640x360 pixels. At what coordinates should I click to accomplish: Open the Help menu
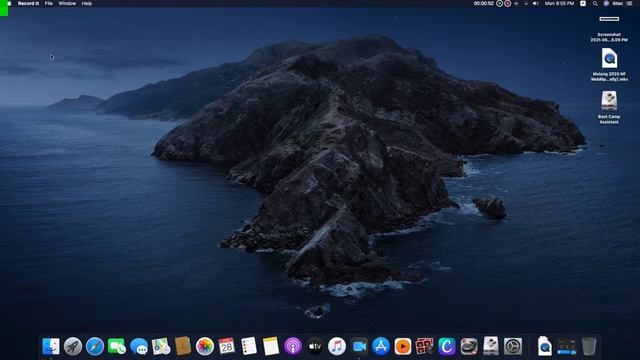click(87, 3)
